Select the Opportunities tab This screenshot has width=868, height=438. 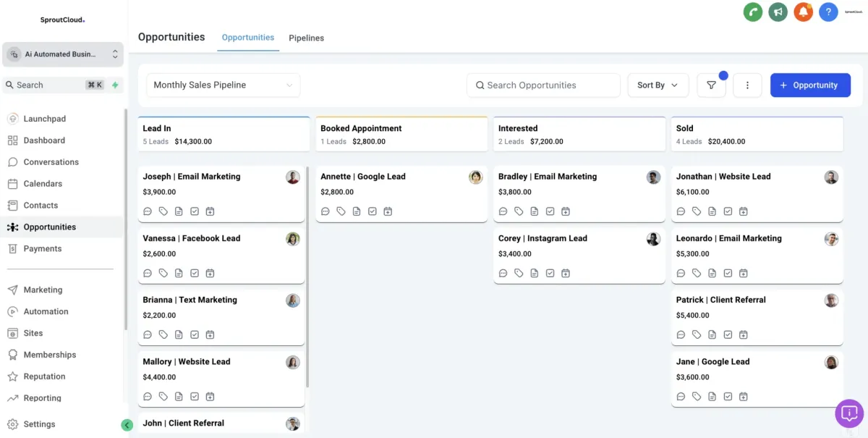(248, 38)
